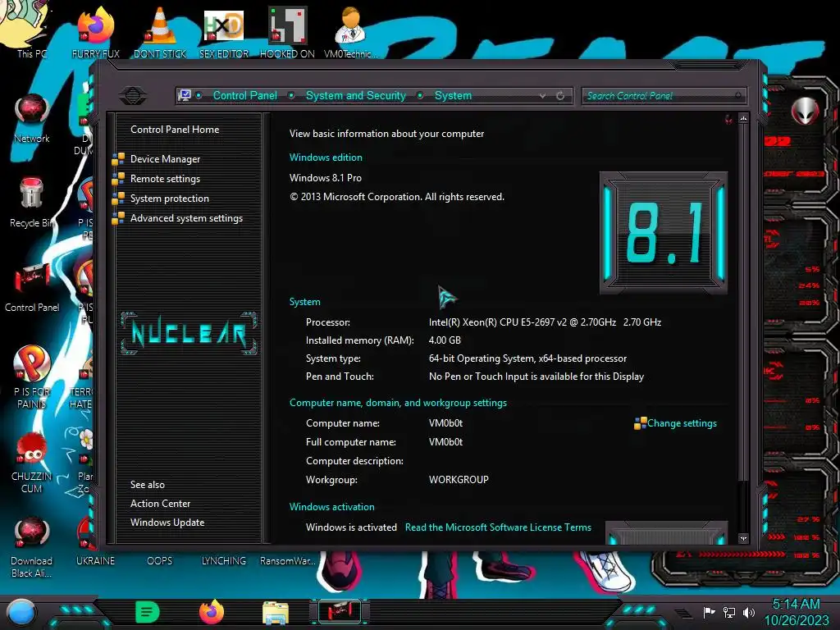The height and width of the screenshot is (630, 840).
Task: Select the WORKGROUP value
Action: tap(459, 479)
